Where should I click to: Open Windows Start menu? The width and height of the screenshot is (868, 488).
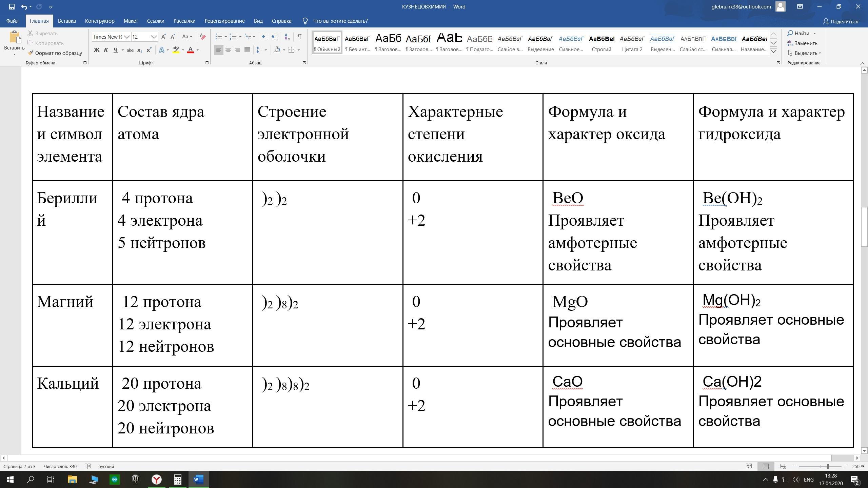tap(10, 480)
